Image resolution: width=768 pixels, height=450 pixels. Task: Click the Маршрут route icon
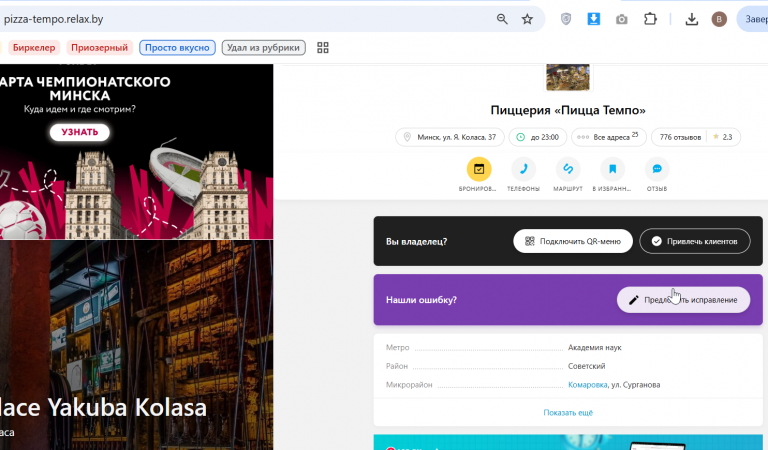click(x=568, y=169)
